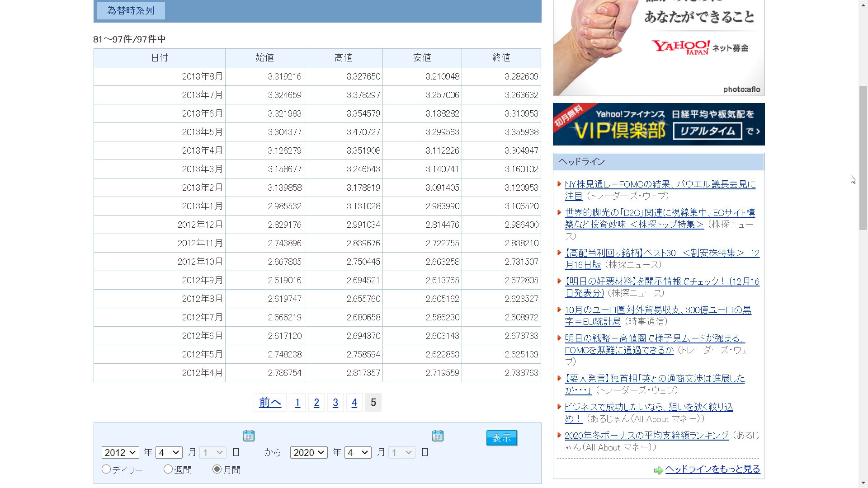Click the page vertical scrollbar thumb
868x488 pixels.
tap(863, 158)
